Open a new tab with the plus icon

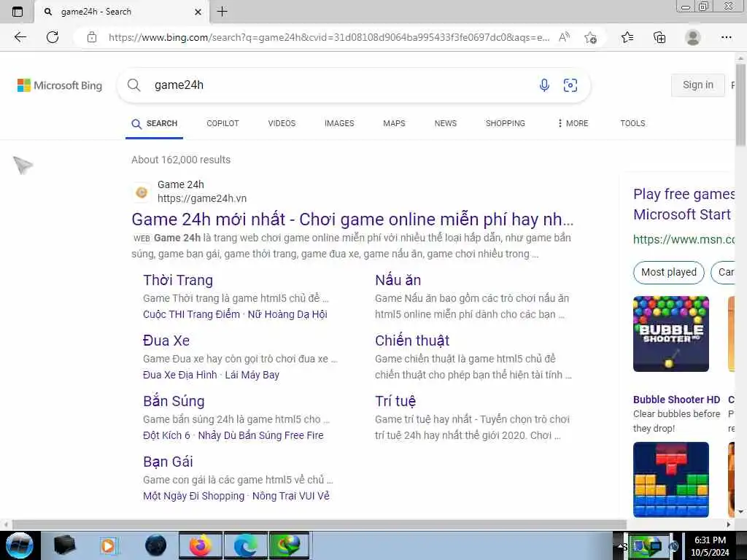[x=222, y=12]
